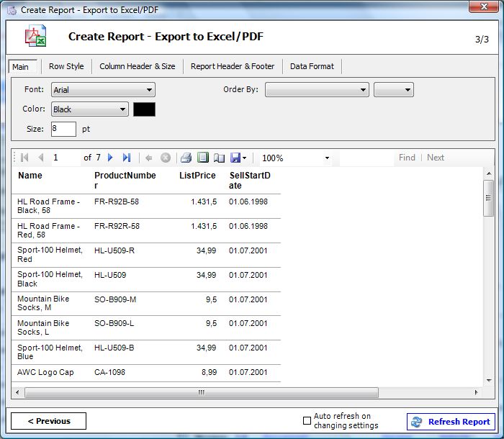The width and height of the screenshot is (504, 439).
Task: Click the Sport-100 Helmet, Blue cell
Action: (x=50, y=352)
